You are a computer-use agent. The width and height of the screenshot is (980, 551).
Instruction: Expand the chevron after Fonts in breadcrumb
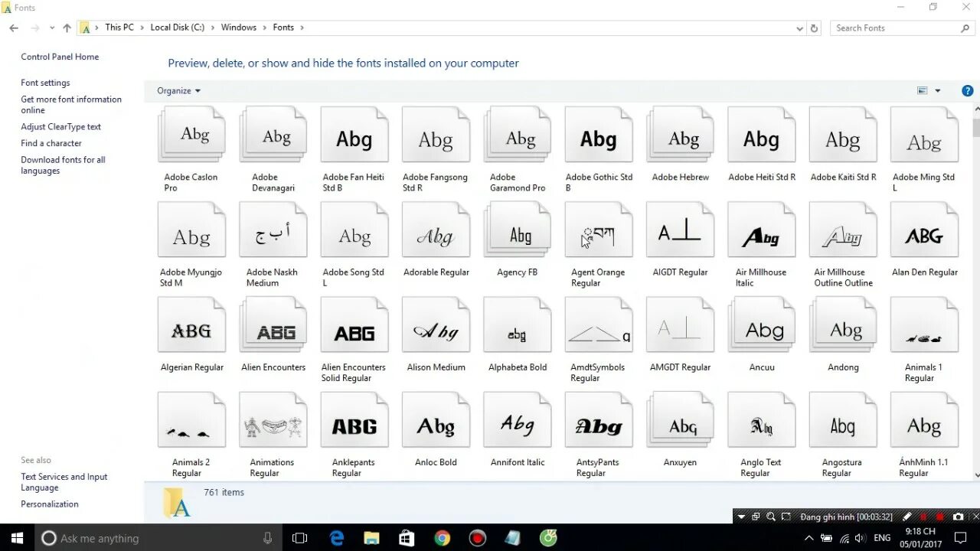pyautogui.click(x=302, y=28)
